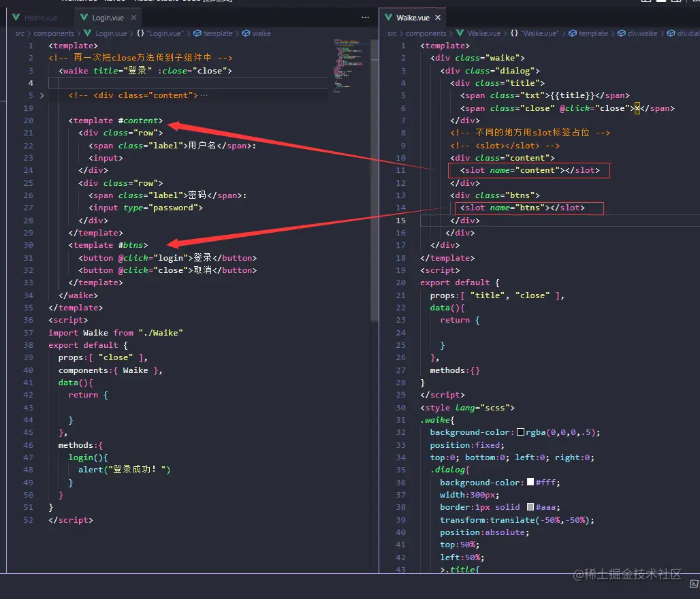700x599 pixels.
Task: Close the Login.vue tab
Action: [x=133, y=18]
